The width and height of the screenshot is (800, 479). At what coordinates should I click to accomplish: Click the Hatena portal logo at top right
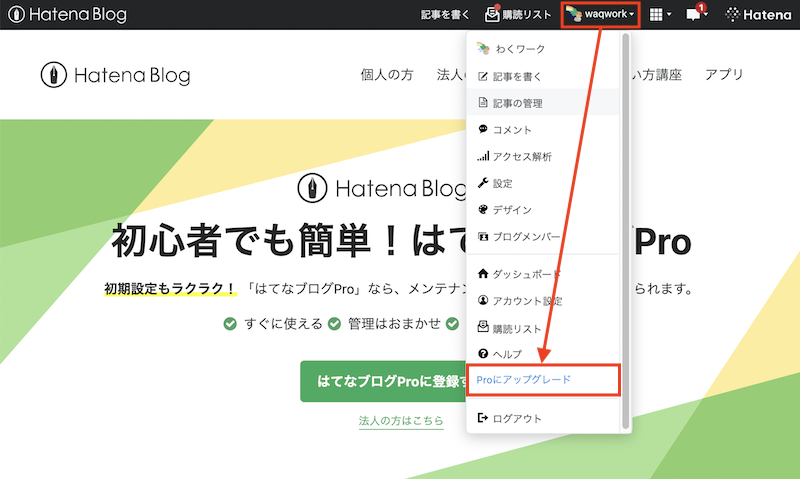tap(758, 15)
